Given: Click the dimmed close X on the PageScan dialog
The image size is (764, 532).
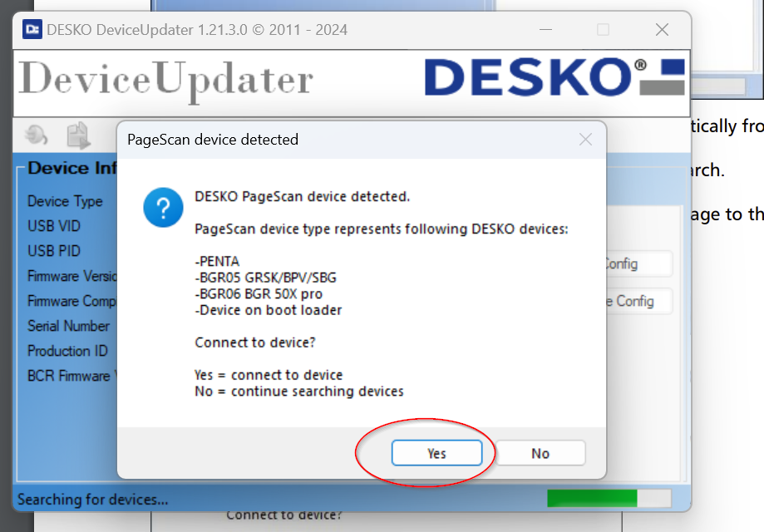Looking at the screenshot, I should tap(585, 139).
